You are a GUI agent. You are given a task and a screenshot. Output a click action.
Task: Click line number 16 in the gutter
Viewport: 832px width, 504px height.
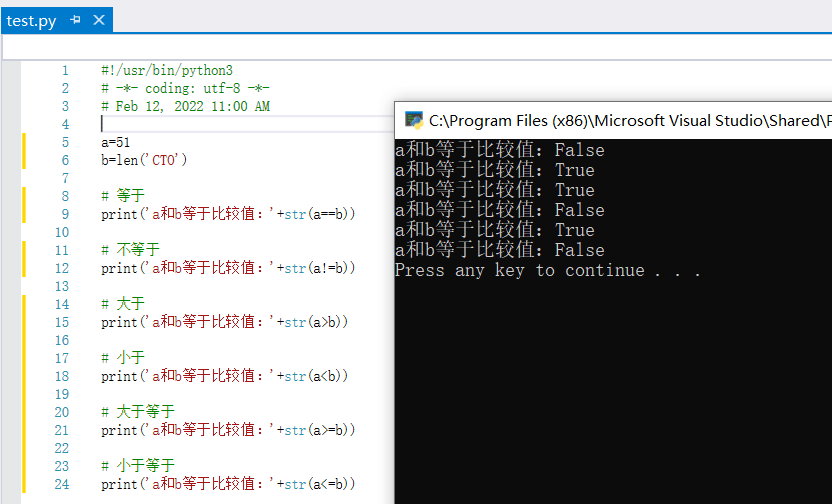[x=62, y=340]
